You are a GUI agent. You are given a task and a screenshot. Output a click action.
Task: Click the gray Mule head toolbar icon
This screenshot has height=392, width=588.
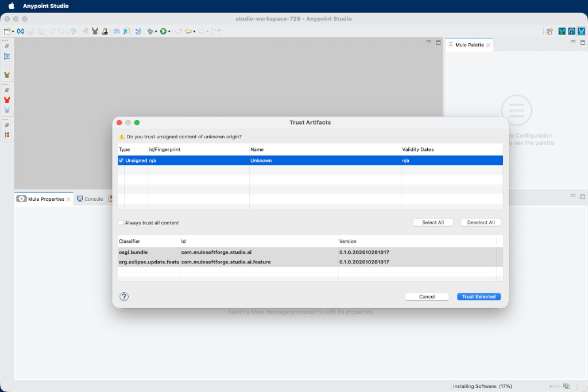point(95,32)
